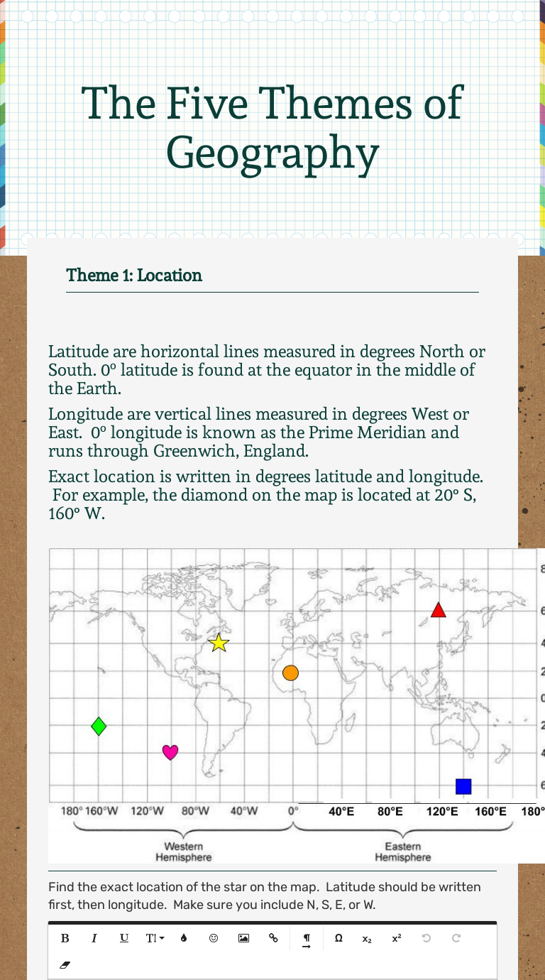Click the redo arrow
The image size is (545, 980).
pyautogui.click(x=456, y=938)
